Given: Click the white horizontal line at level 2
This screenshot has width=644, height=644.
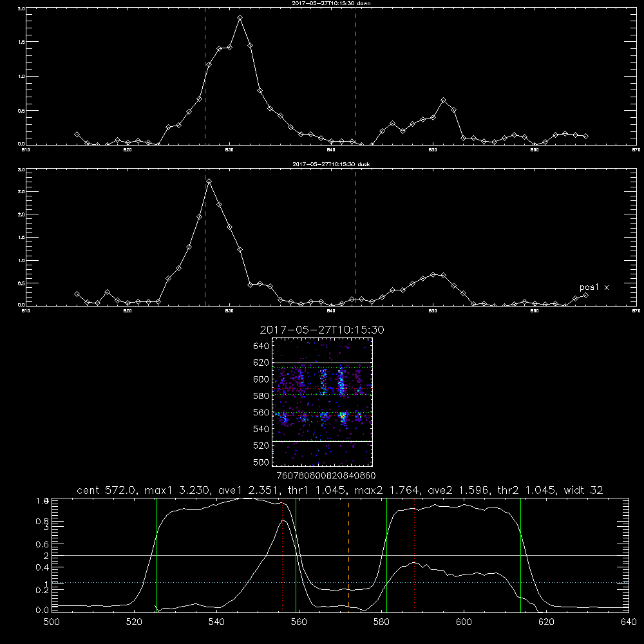Looking at the screenshot, I should [340, 555].
